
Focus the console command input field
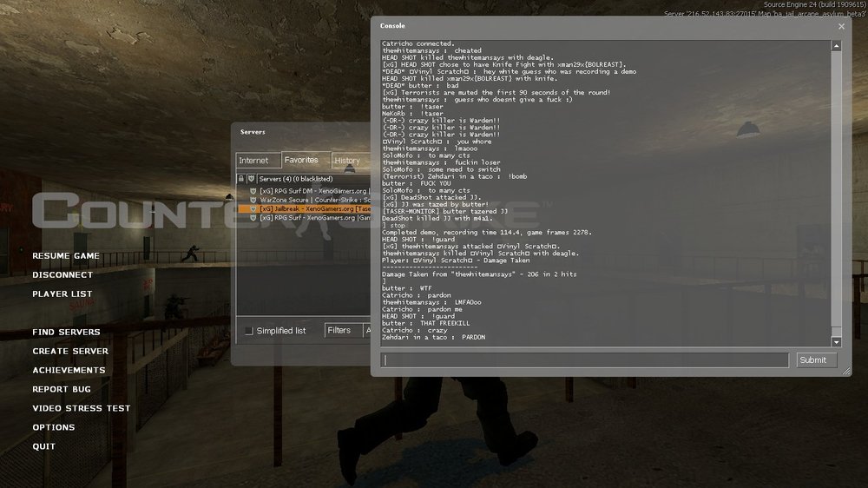click(584, 360)
